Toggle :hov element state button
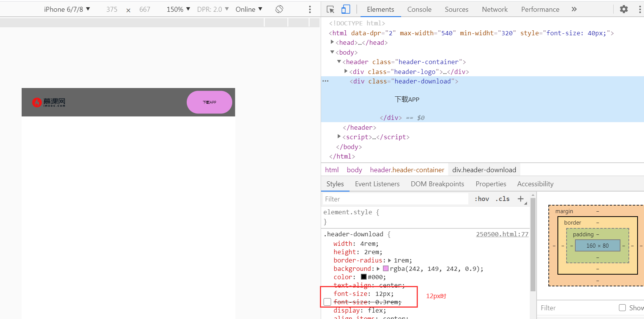Screen dimensions: 644x319 482,199
